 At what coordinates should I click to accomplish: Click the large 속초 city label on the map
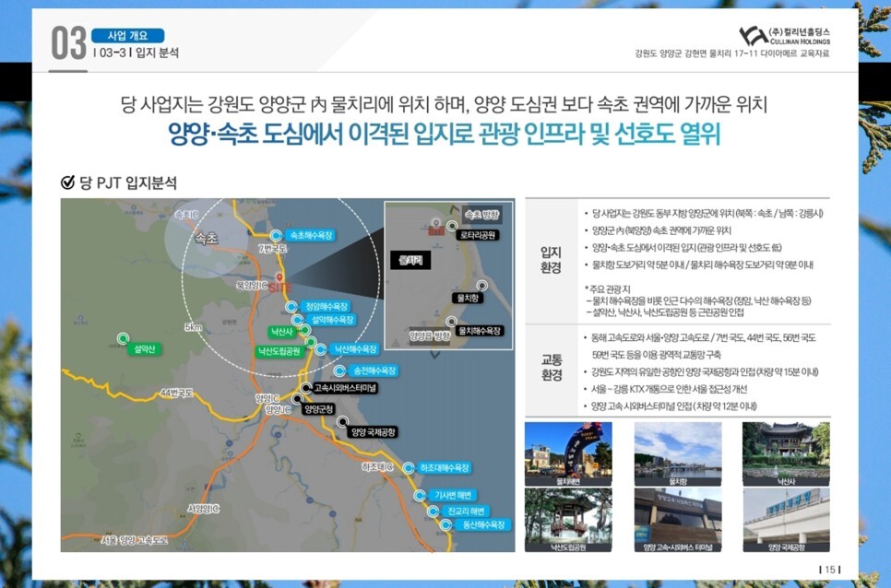pyautogui.click(x=207, y=239)
